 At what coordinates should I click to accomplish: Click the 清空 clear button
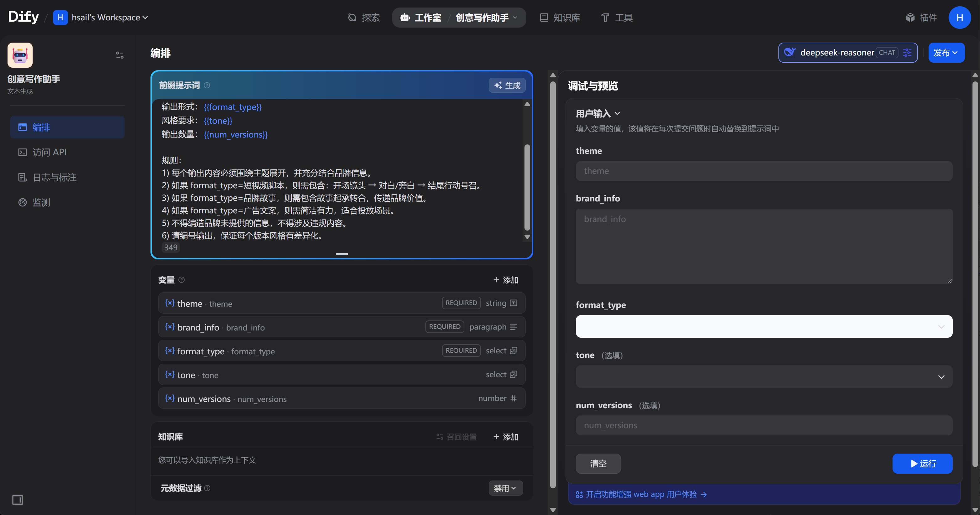pyautogui.click(x=598, y=464)
